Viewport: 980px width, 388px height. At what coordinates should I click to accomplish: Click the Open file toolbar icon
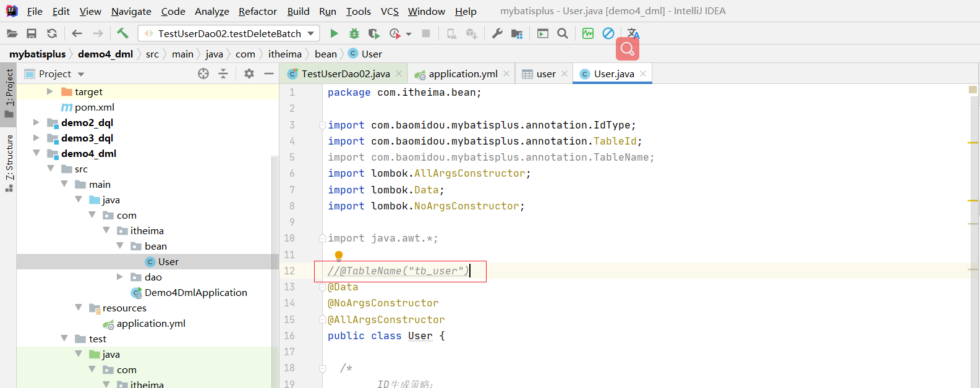[12, 33]
